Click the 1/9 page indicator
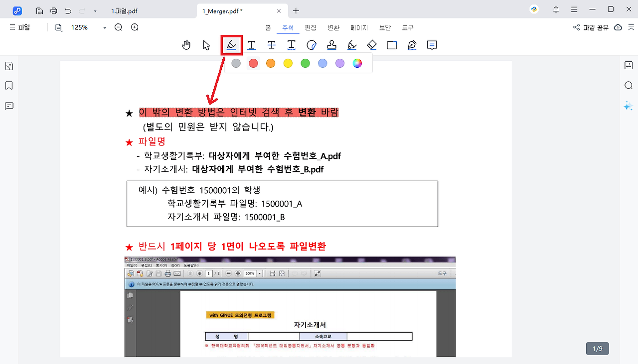This screenshot has height=364, width=638. (597, 349)
